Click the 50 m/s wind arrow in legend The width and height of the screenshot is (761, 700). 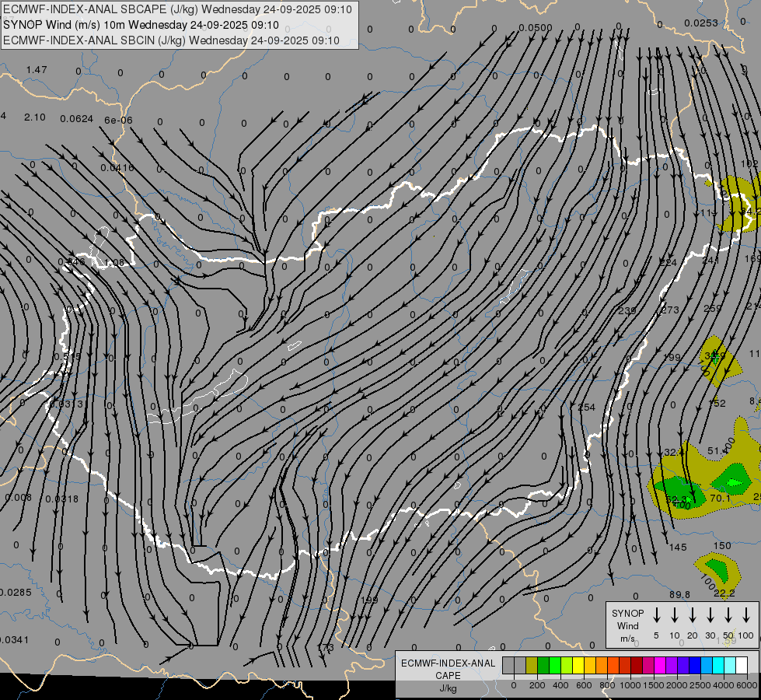pos(728,615)
